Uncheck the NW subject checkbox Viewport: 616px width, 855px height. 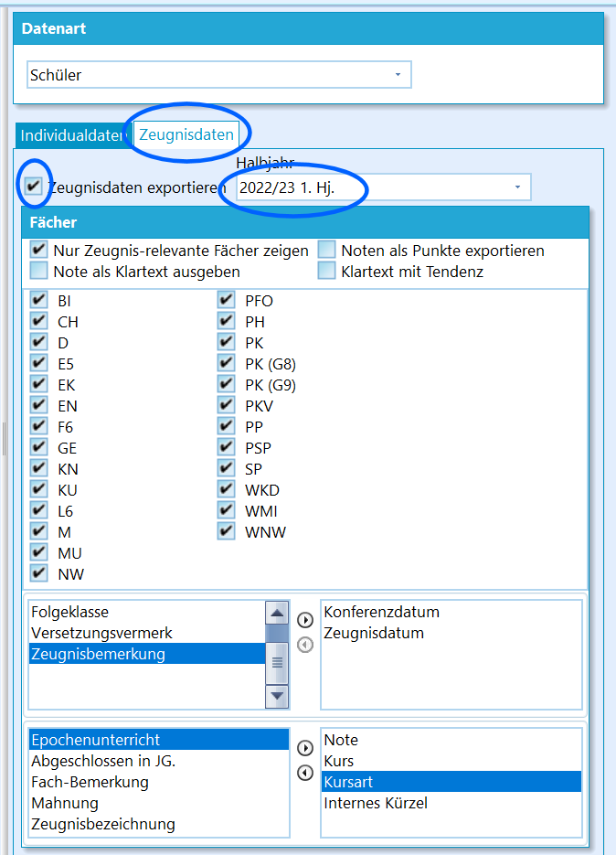(x=38, y=573)
